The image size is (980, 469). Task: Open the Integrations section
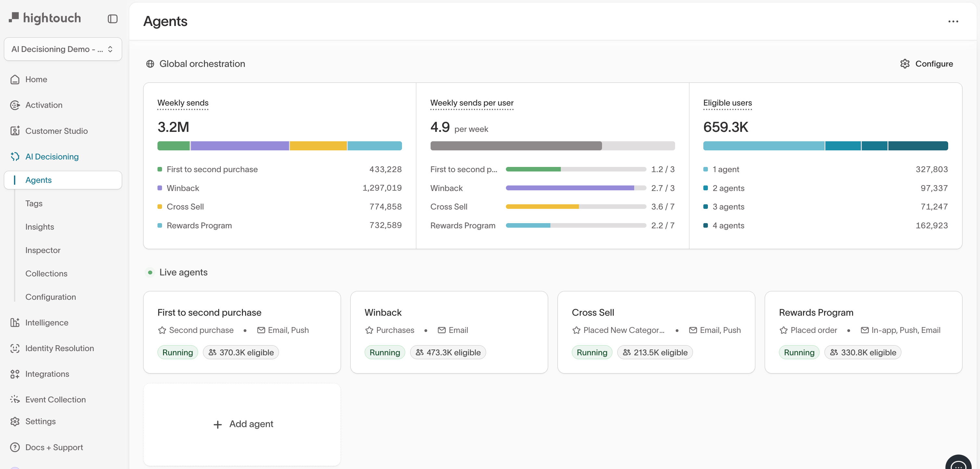click(x=47, y=374)
